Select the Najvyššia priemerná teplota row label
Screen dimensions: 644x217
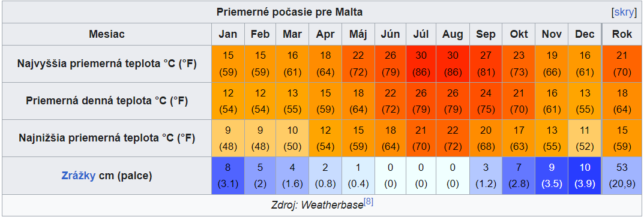pos(107,64)
